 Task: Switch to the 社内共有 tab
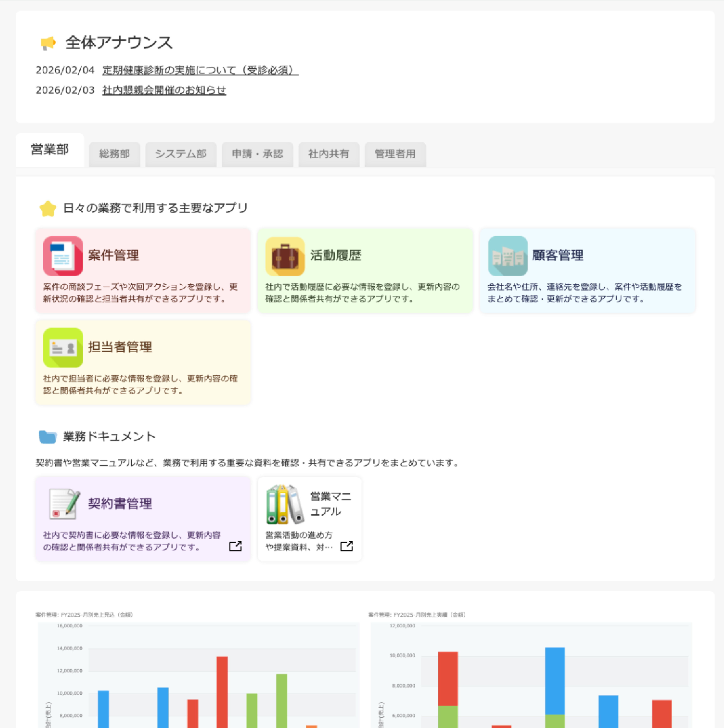(x=328, y=154)
